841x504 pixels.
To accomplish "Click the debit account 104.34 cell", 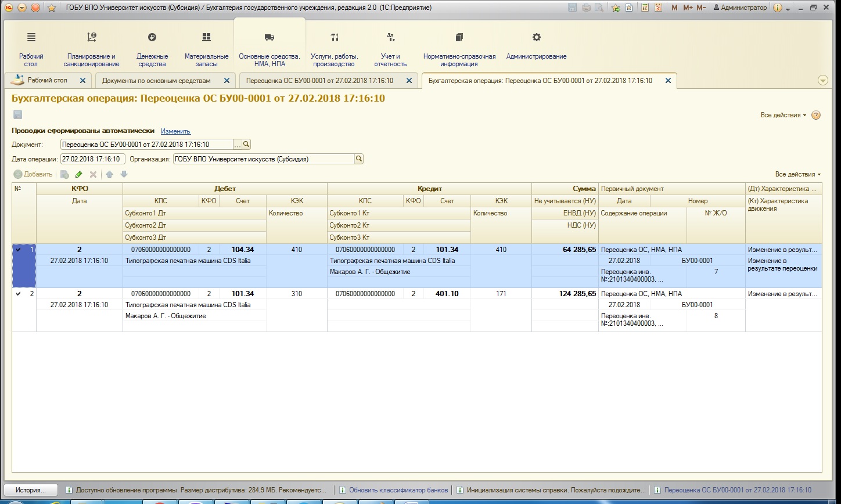I will pyautogui.click(x=242, y=250).
